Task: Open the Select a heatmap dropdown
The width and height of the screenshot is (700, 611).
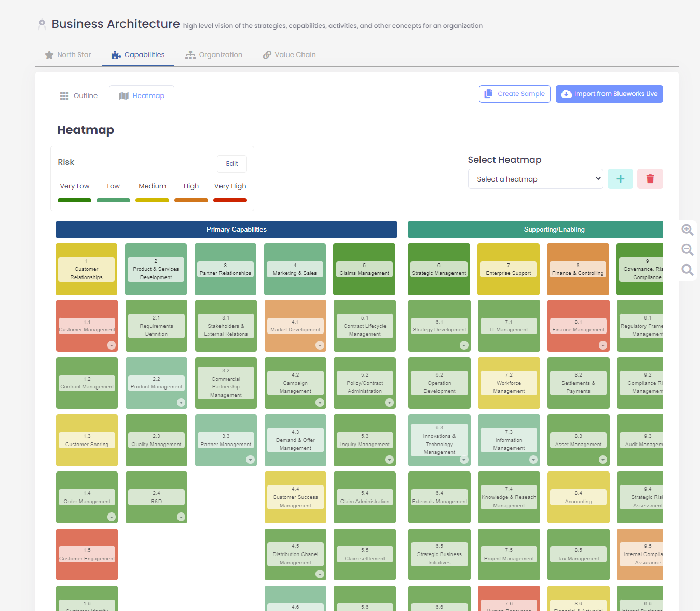Action: click(535, 179)
